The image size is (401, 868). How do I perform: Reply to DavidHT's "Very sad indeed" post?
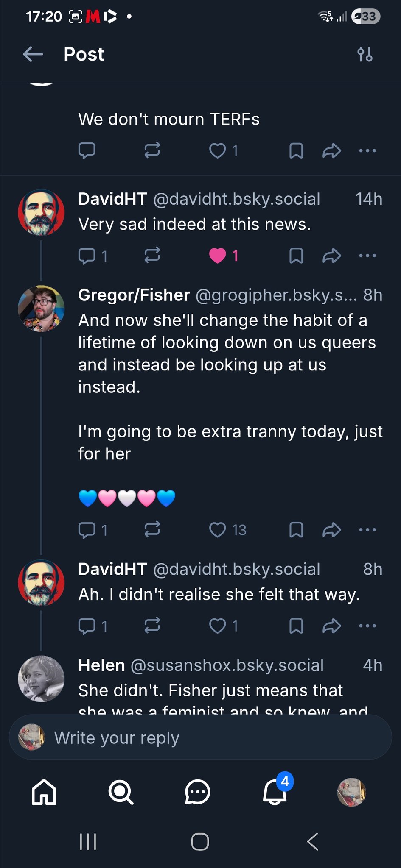tap(87, 256)
